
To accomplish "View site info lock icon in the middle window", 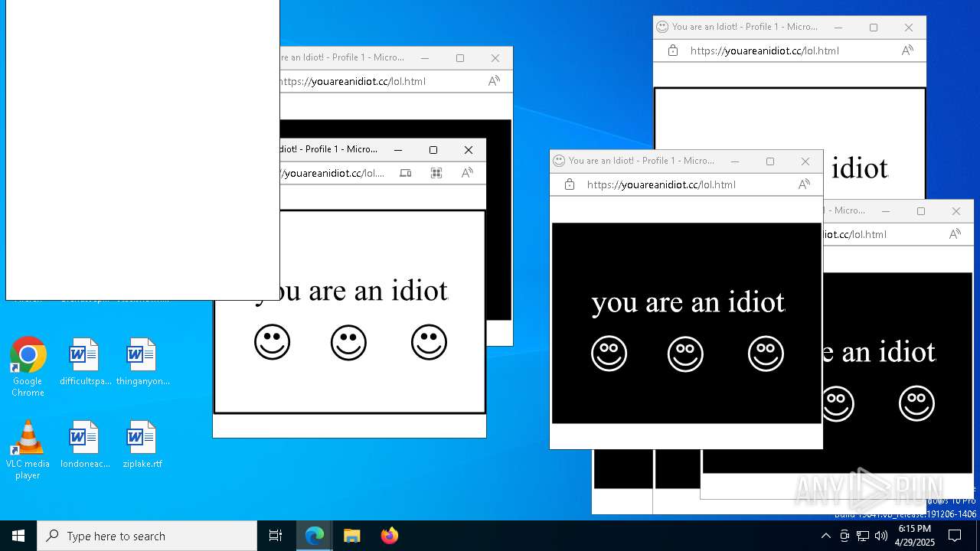I will [x=570, y=184].
